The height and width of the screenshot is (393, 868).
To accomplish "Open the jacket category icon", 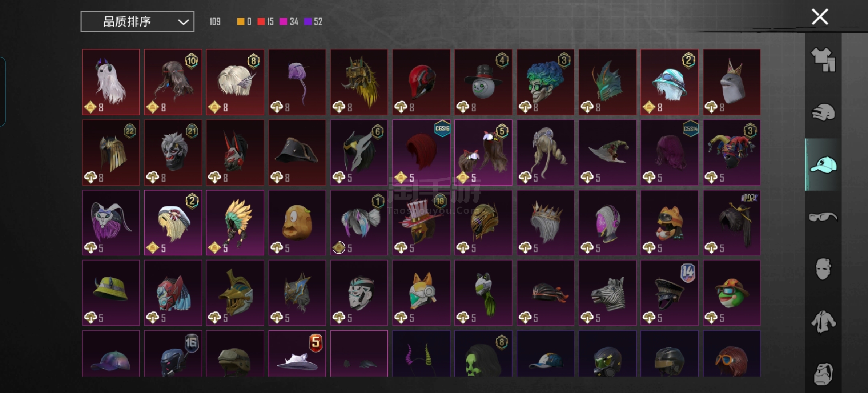I will coord(823,322).
